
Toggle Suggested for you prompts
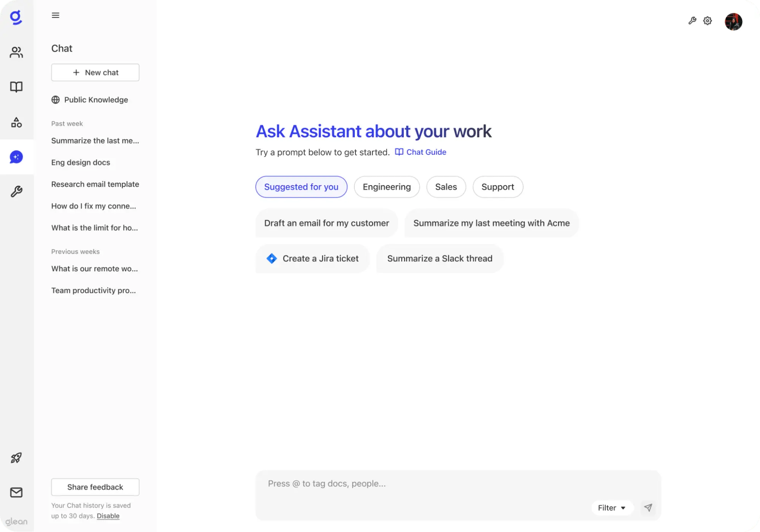[x=301, y=187]
